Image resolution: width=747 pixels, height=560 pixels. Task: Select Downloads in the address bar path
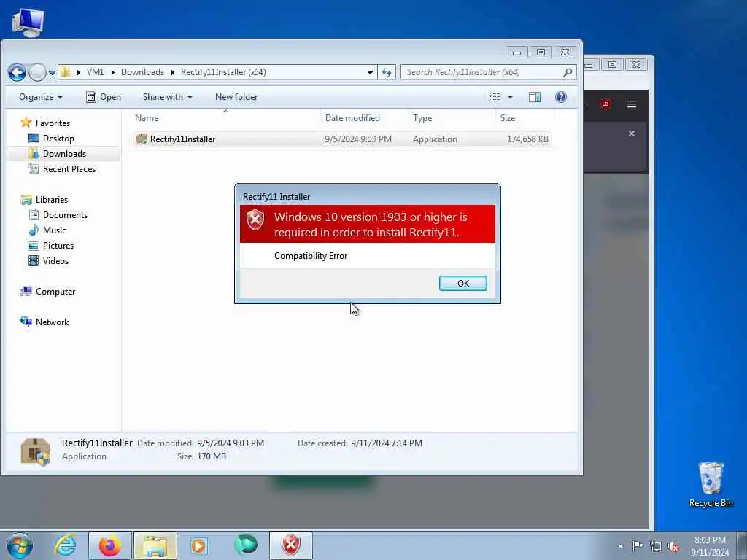click(x=142, y=72)
